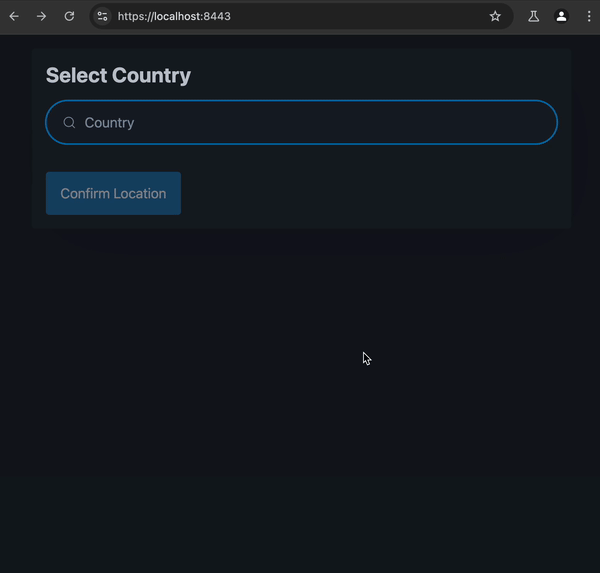Click the Select Country heading

[118, 75]
